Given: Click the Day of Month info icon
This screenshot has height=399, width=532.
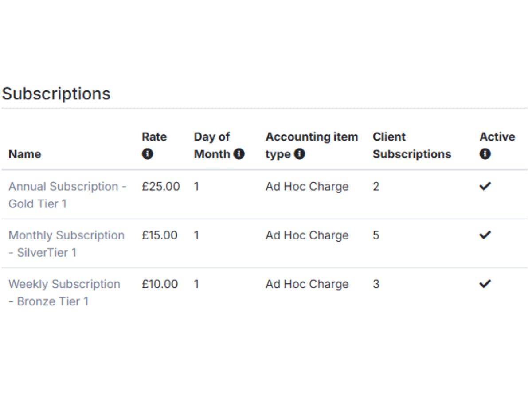Looking at the screenshot, I should 239,154.
